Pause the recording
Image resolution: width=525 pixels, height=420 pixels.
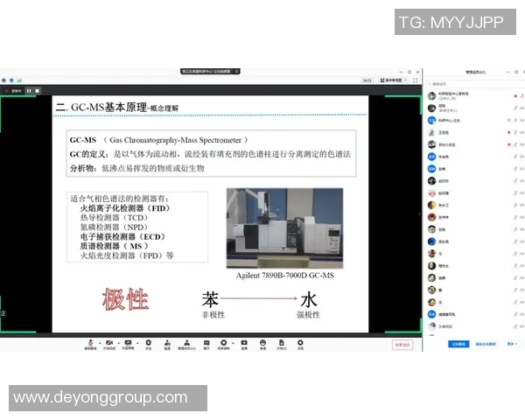pos(29,91)
